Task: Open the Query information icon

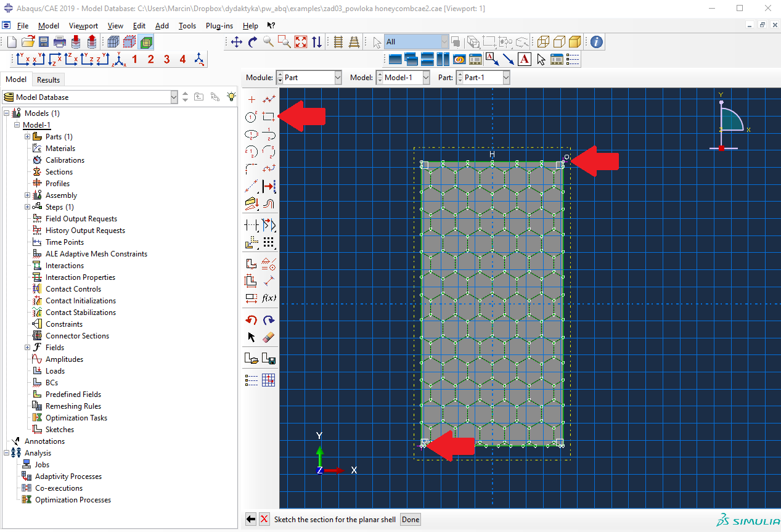Action: click(596, 42)
